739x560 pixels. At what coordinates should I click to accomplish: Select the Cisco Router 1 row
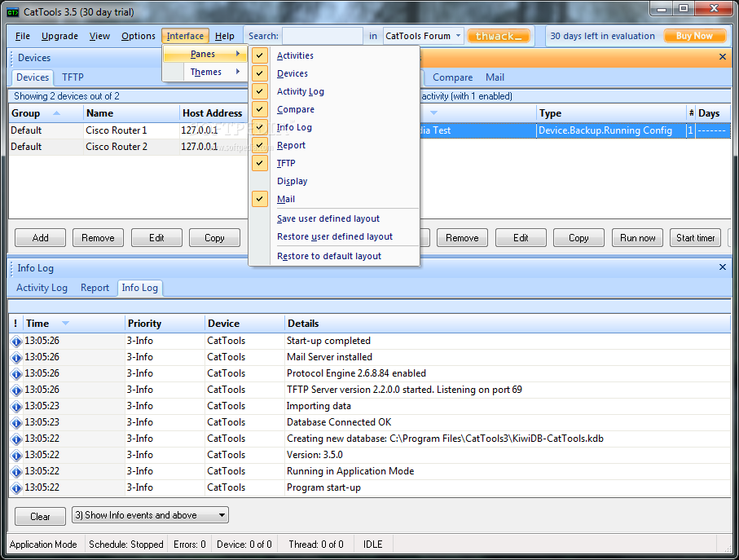point(127,130)
